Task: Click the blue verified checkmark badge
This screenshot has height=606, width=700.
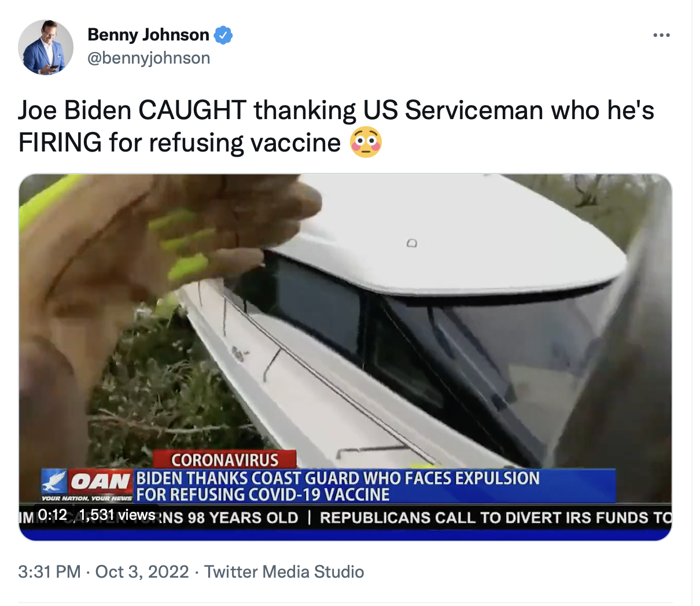Action: click(223, 35)
